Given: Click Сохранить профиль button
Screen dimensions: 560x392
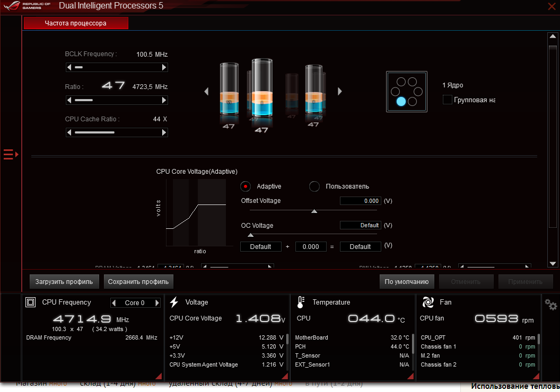Looking at the screenshot, I should (x=138, y=281).
